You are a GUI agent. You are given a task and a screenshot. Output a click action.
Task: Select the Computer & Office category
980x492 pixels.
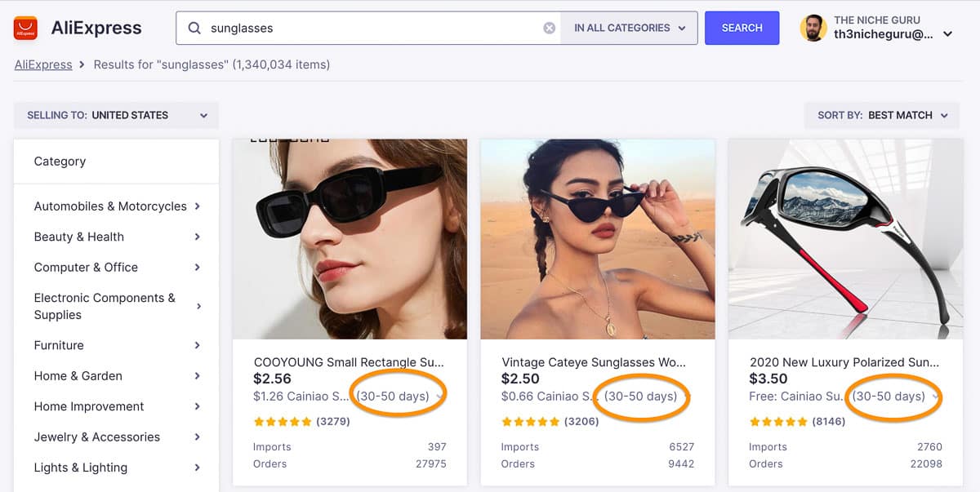tap(85, 267)
